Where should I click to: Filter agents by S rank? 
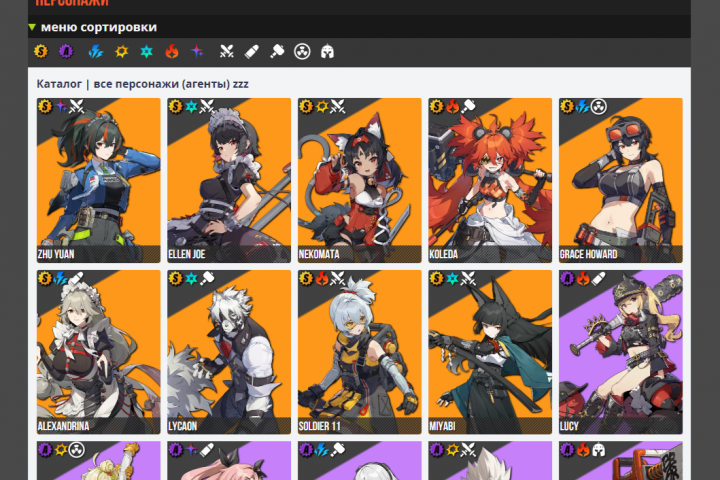(41, 51)
